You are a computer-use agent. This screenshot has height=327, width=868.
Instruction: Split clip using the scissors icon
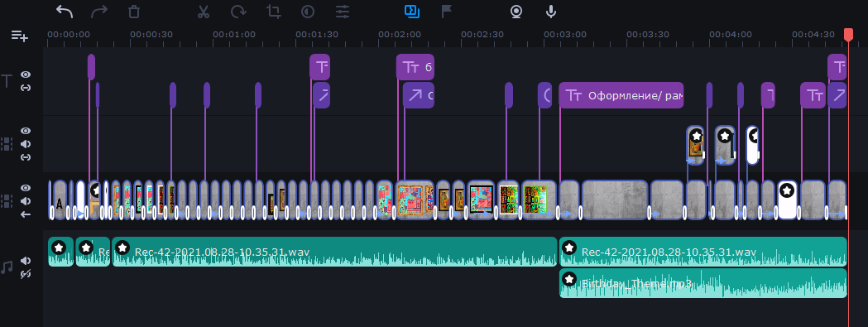coord(204,11)
